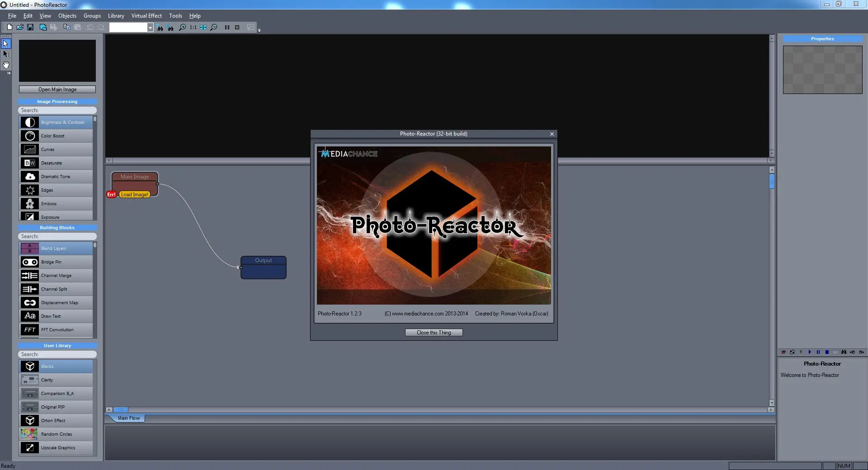
Task: Click the Play triangle in Properties toolbar
Action: [810, 352]
